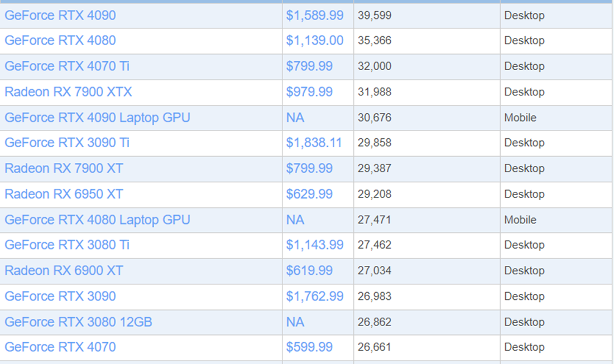Open the Radeon RX 6950 XT link

tap(64, 195)
